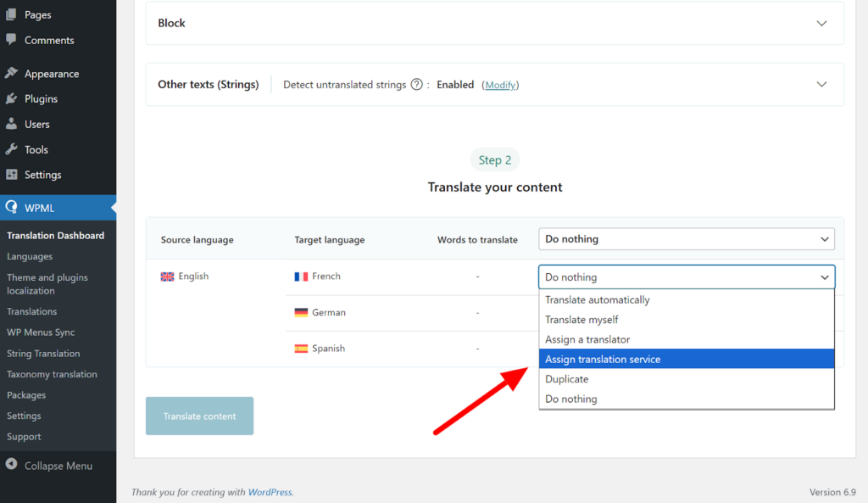Click the help question mark icon
Image resolution: width=868 pixels, height=503 pixels.
tap(416, 84)
